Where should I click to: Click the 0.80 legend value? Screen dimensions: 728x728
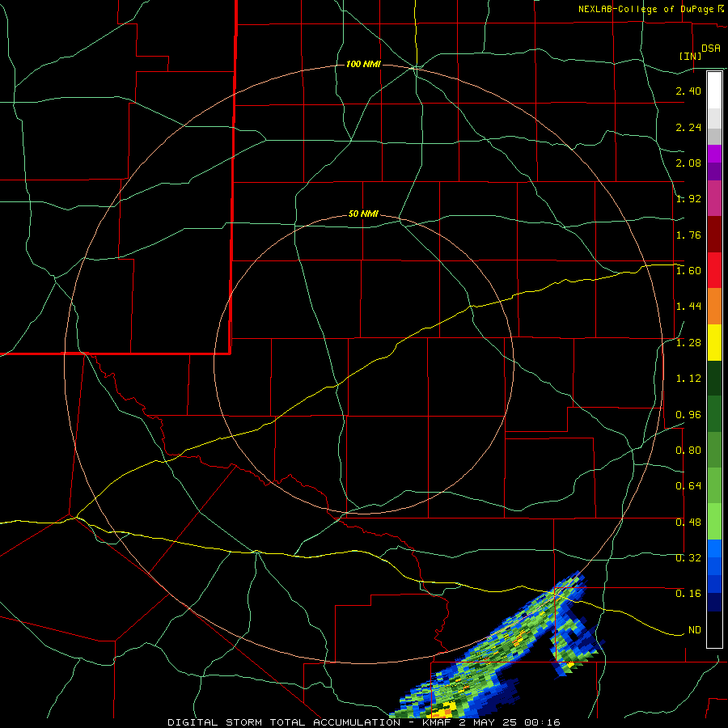688,451
